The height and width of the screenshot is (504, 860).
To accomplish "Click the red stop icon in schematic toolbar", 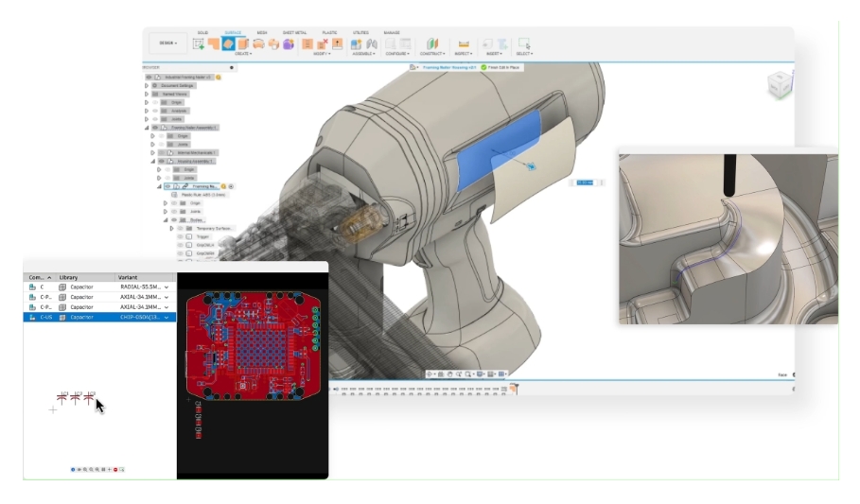I will (x=115, y=469).
